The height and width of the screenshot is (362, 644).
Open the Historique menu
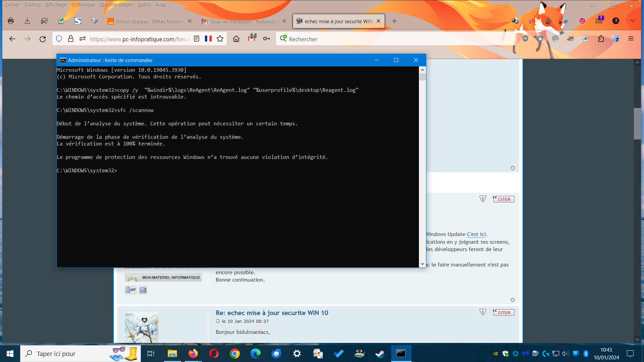(x=83, y=4)
